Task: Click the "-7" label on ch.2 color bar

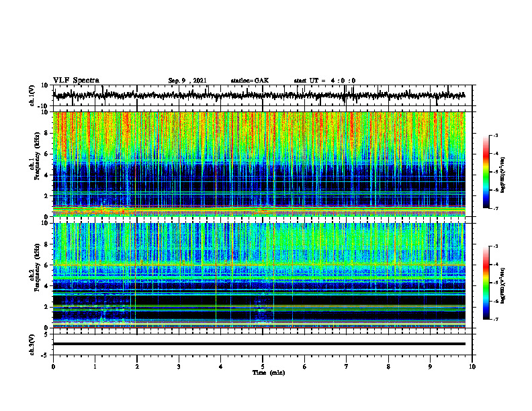Action: (495, 319)
